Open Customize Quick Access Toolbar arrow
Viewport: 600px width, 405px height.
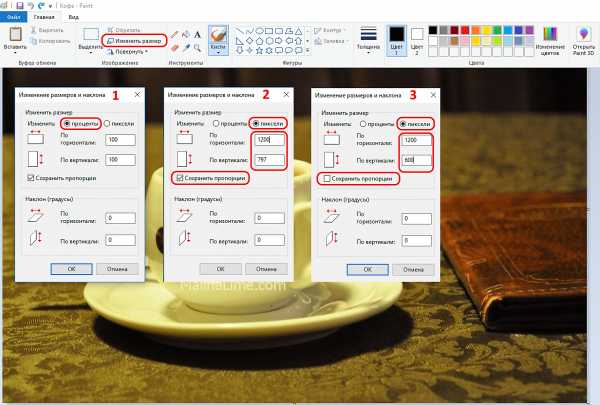coord(50,6)
